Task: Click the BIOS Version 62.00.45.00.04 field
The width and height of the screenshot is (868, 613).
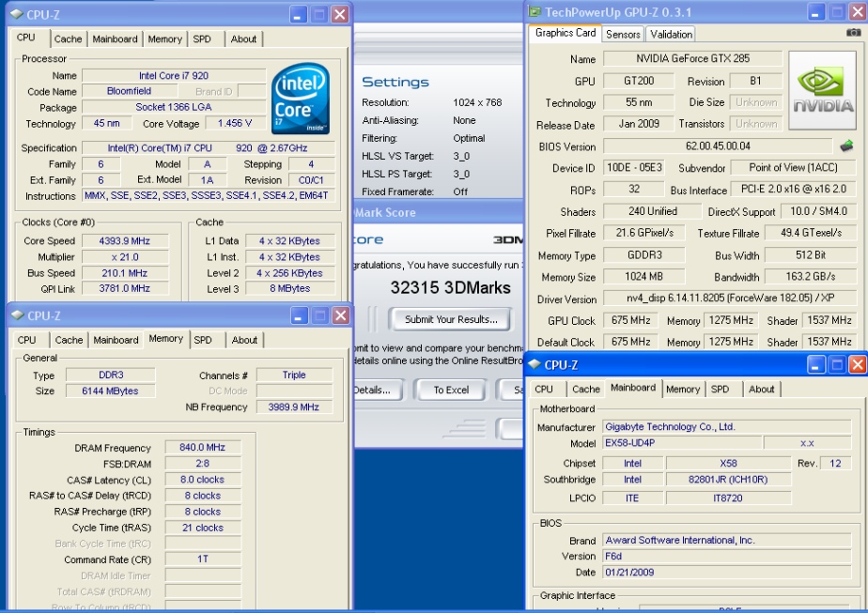Action: 718,146
